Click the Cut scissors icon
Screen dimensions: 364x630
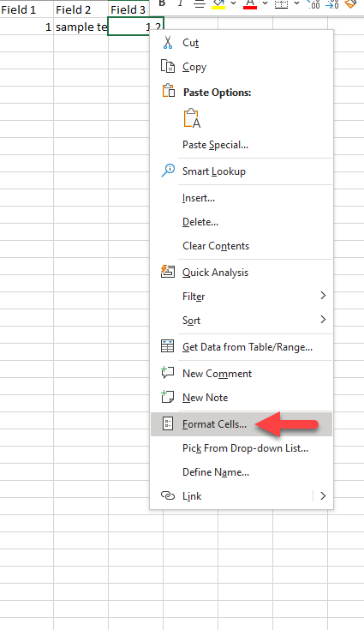(168, 42)
